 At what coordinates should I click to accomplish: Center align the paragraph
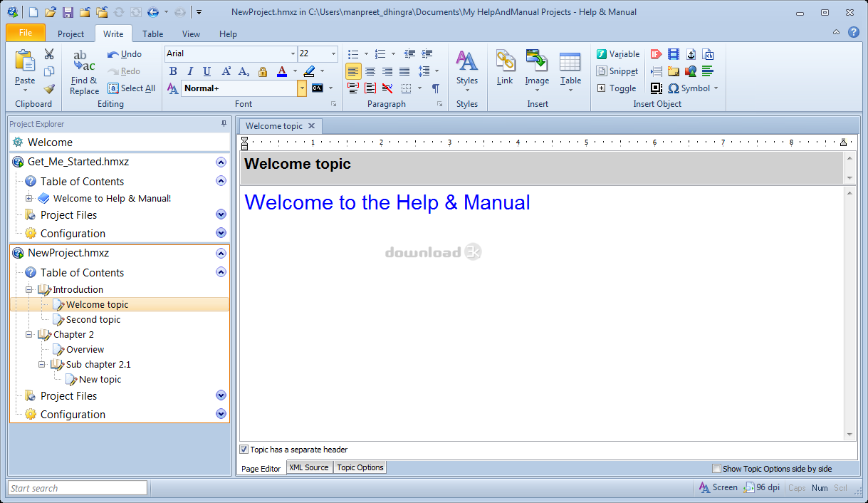(370, 71)
